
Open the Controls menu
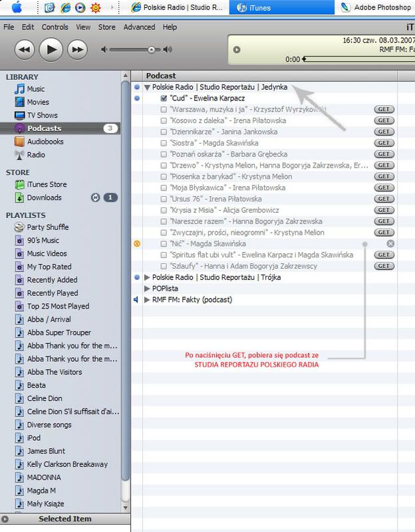coord(55,27)
